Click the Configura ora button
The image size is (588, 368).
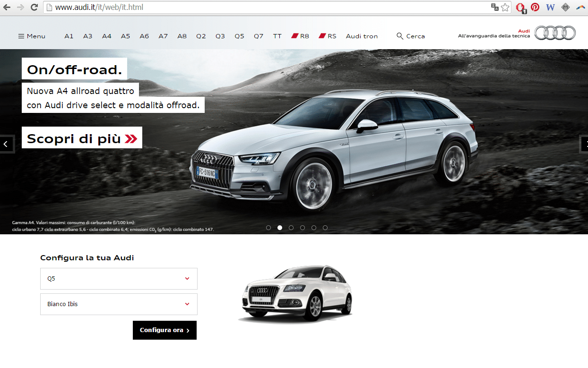164,330
